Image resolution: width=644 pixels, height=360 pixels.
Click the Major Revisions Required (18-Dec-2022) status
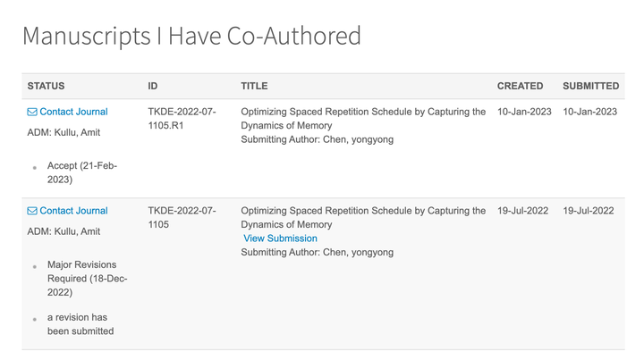tap(87, 279)
